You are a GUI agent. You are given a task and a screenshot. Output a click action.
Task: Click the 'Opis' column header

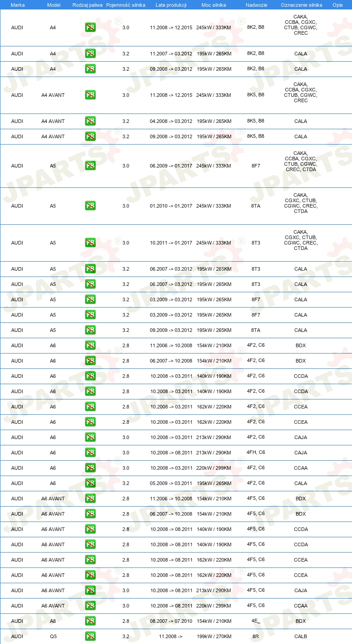tap(337, 5)
